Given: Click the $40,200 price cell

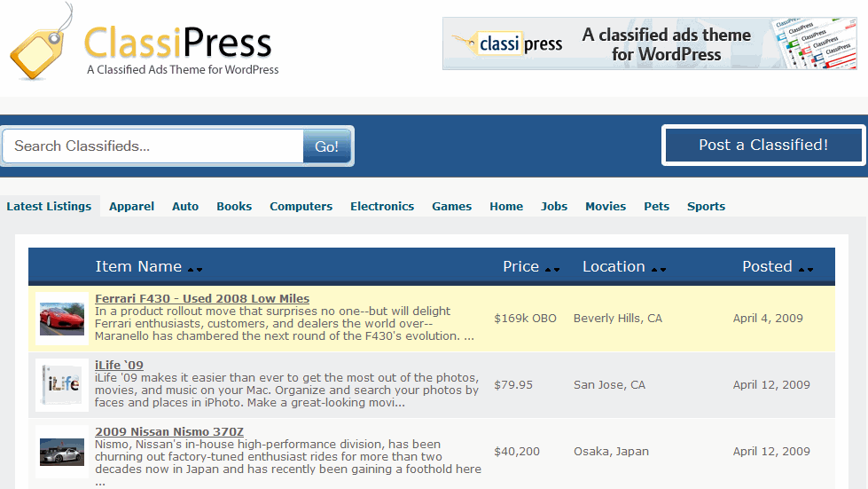Looking at the screenshot, I should [x=517, y=452].
